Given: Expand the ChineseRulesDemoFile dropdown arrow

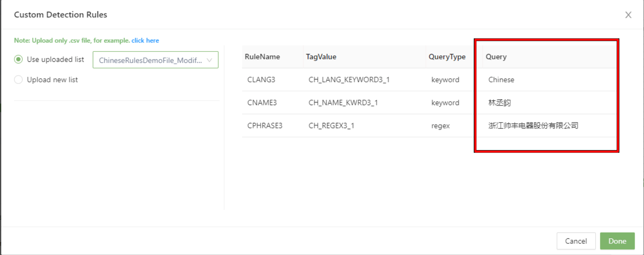Looking at the screenshot, I should pos(209,60).
